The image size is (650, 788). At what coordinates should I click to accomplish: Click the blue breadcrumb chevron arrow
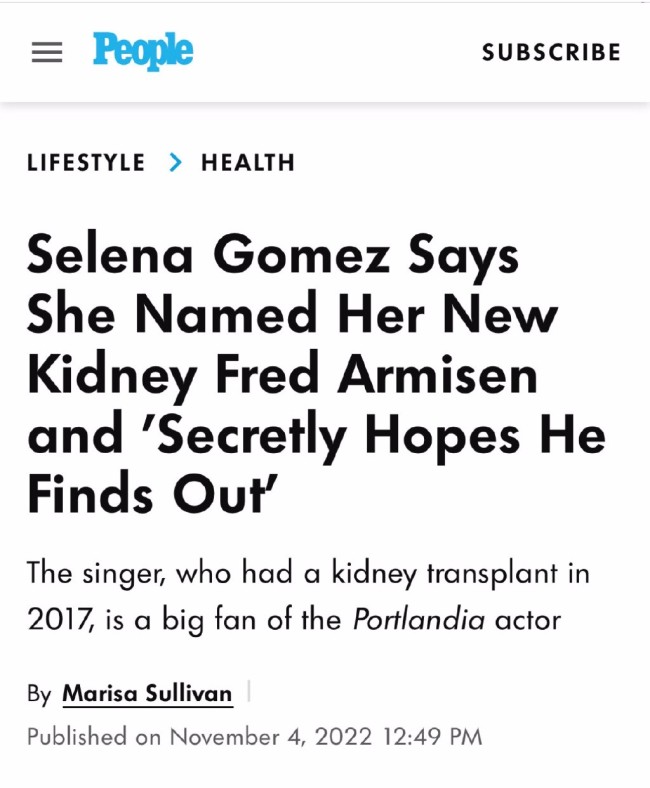click(x=175, y=162)
